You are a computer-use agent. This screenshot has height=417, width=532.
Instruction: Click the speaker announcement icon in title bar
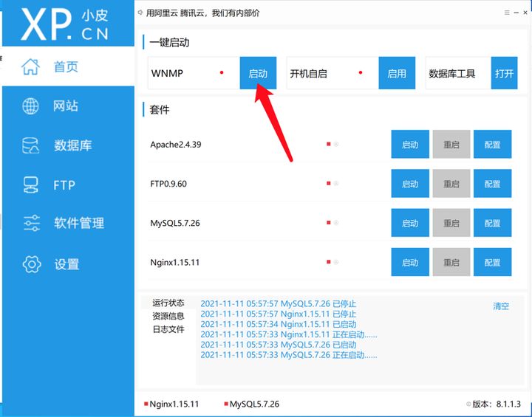140,13
